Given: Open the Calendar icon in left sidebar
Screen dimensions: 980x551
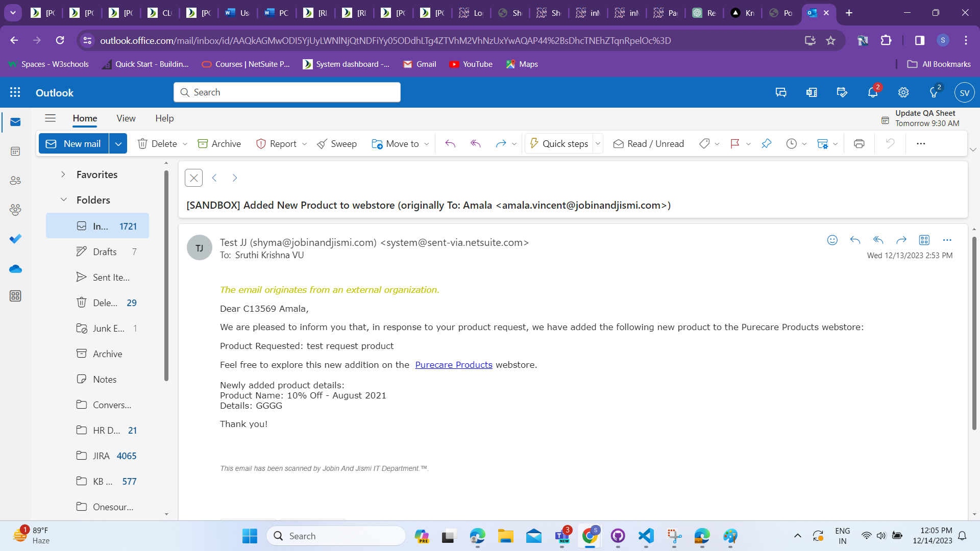Looking at the screenshot, I should coord(15,152).
